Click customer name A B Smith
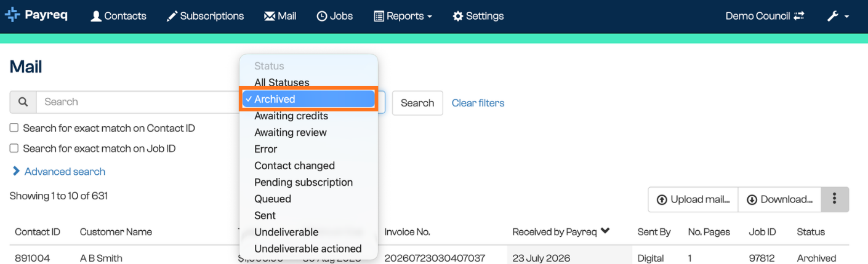The height and width of the screenshot is (264, 868). click(101, 258)
